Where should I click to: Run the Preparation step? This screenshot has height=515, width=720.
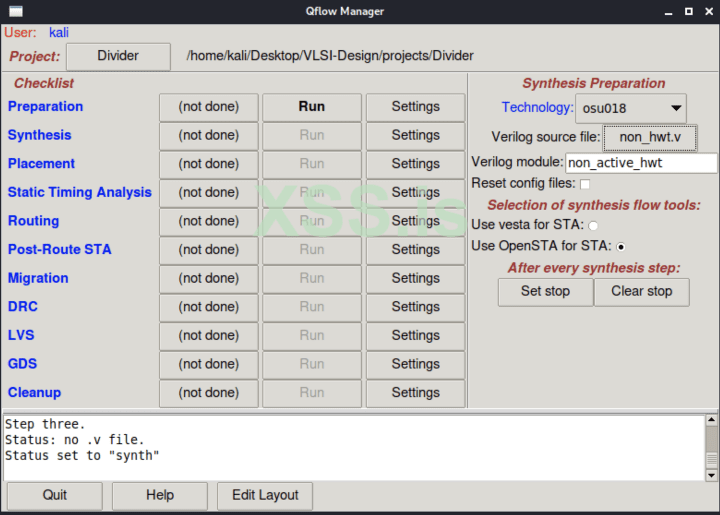(311, 107)
